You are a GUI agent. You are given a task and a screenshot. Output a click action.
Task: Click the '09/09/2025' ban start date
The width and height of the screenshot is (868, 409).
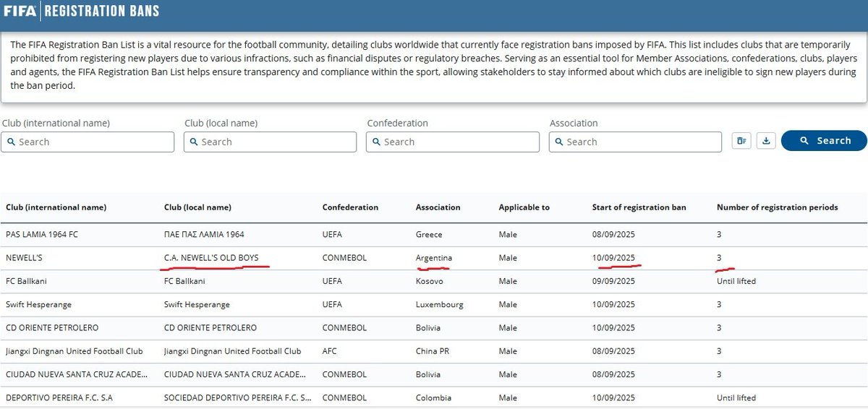coord(613,281)
